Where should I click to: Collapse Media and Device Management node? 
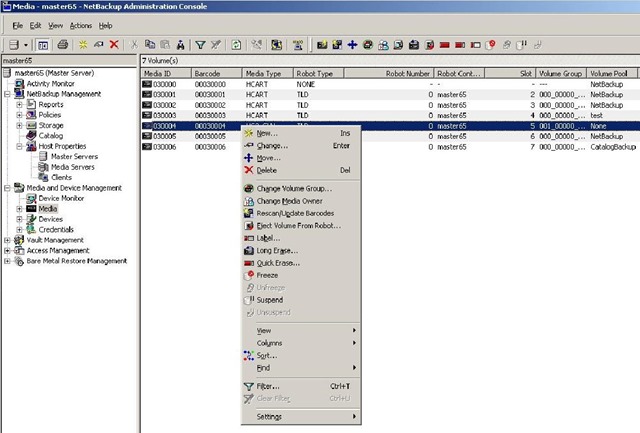(x=7, y=188)
